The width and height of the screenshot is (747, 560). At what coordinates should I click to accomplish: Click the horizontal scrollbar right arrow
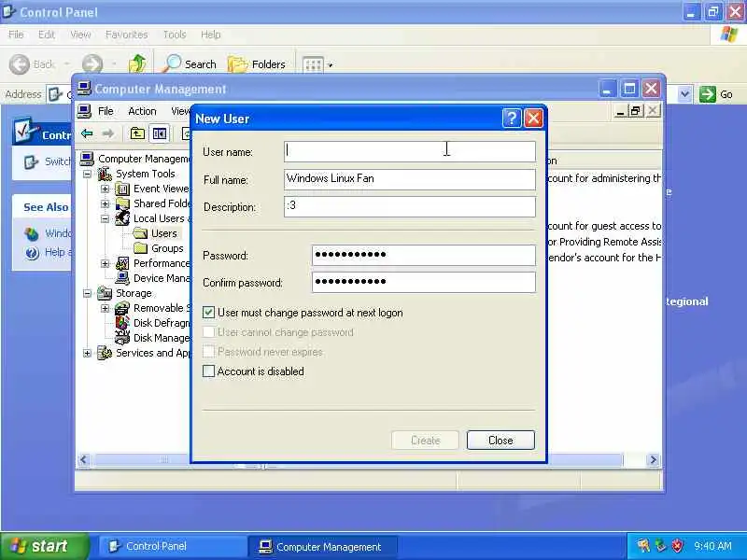pyautogui.click(x=653, y=460)
